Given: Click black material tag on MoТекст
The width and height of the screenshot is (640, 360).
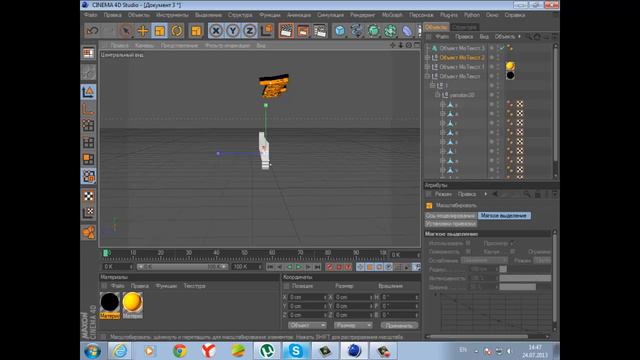Looking at the screenshot, I should (510, 76).
